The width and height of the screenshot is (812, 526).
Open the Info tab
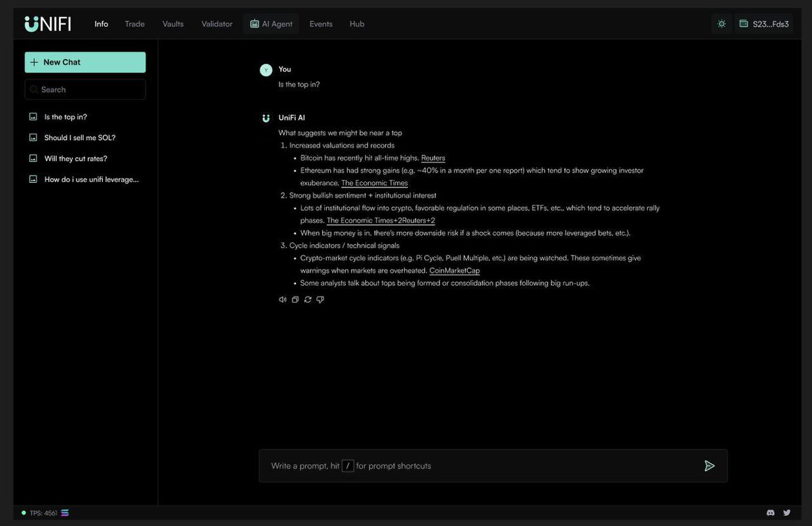101,24
